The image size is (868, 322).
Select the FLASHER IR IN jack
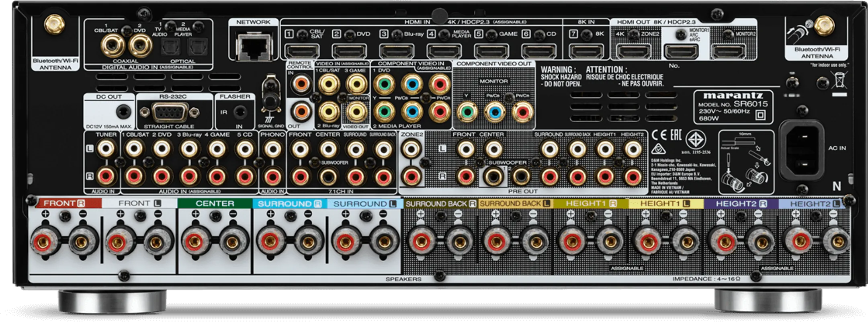tap(240, 111)
